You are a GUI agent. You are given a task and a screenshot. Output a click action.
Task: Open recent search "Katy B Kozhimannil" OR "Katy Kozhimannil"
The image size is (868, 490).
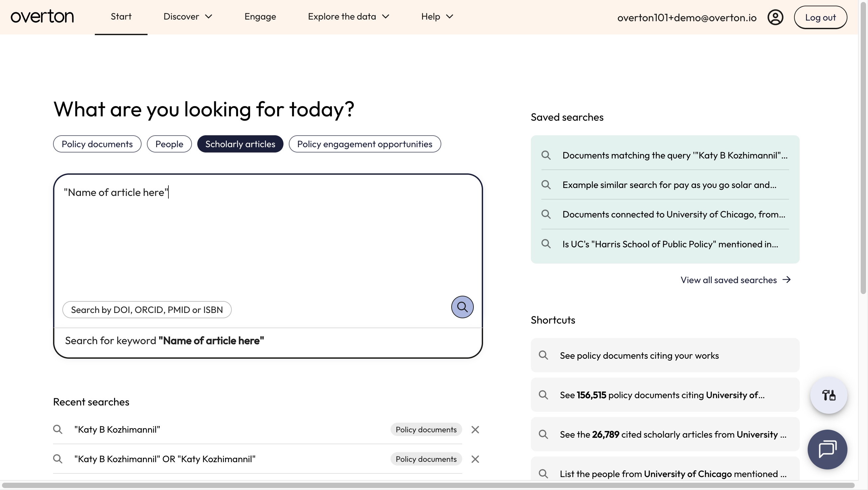[x=165, y=459]
